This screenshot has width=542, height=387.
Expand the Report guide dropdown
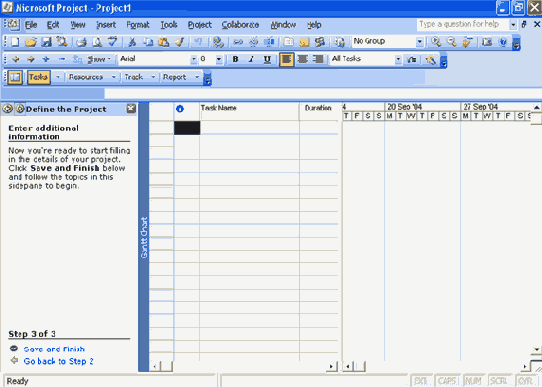point(197,77)
